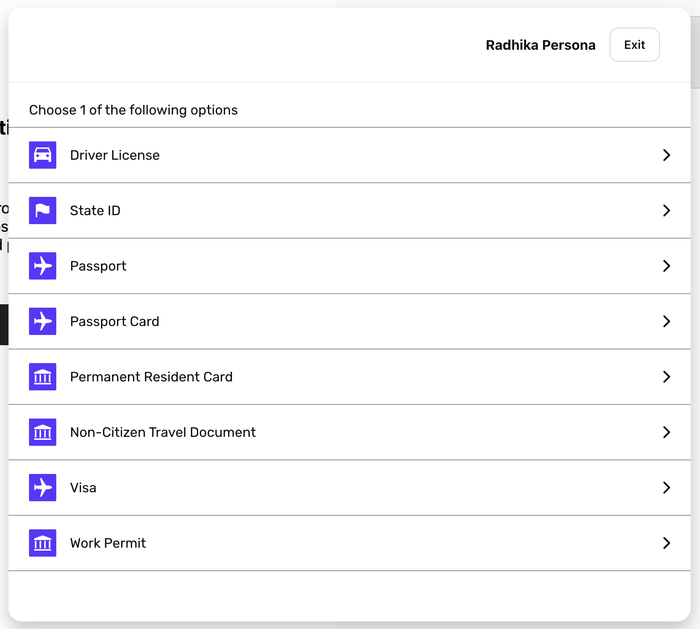Image resolution: width=700 pixels, height=629 pixels.
Task: Open the State ID chevron arrow
Action: (666, 211)
